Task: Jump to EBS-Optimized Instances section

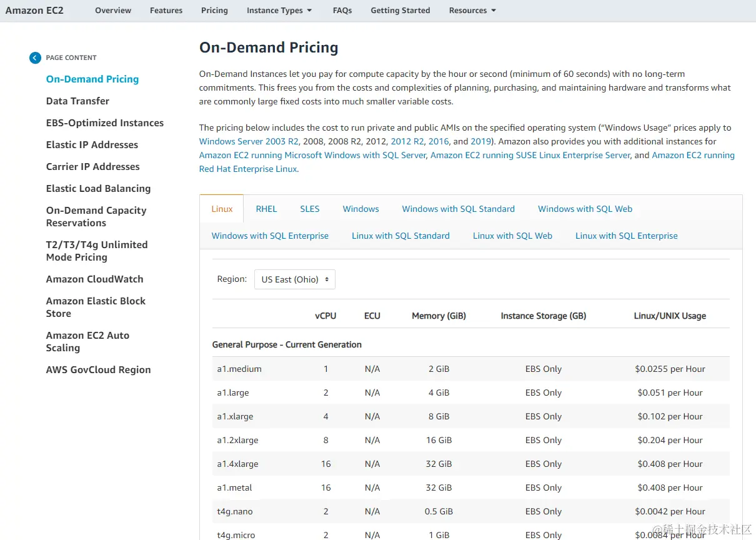Action: pos(105,123)
